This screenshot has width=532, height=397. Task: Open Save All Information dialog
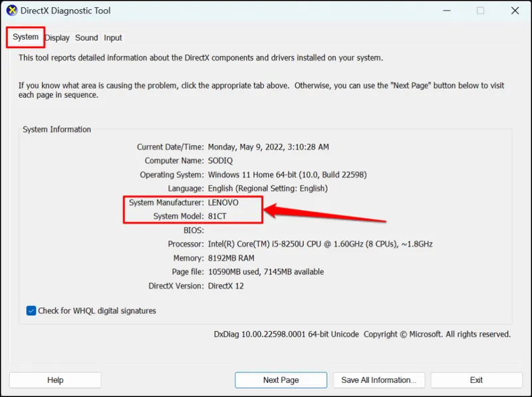[379, 380]
